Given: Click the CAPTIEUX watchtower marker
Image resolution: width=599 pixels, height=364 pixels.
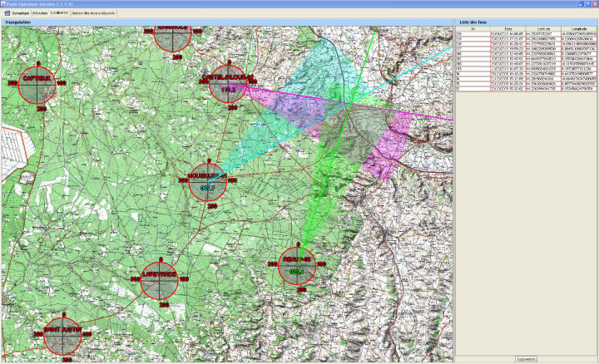Looking at the screenshot, I should click(37, 81).
